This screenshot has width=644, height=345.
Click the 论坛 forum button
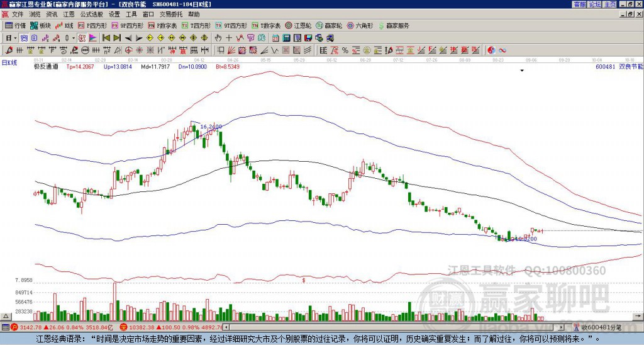(594, 4)
